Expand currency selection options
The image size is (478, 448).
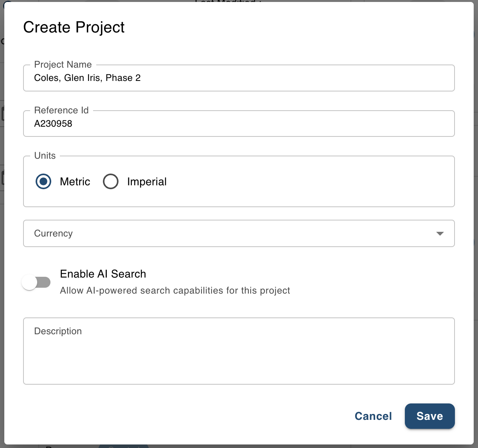pos(239,233)
